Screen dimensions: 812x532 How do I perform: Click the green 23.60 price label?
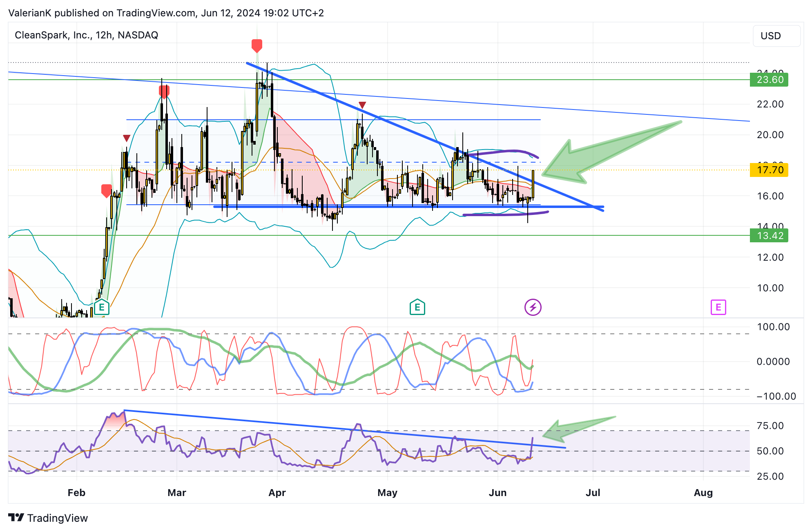769,80
